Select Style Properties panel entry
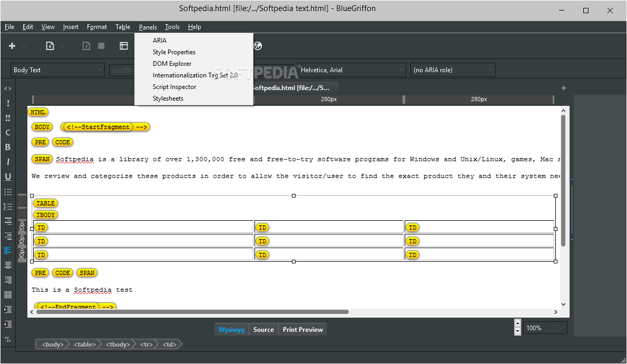 click(194, 52)
